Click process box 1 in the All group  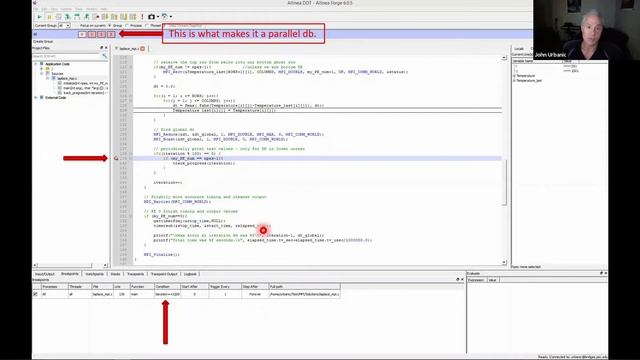click(92, 34)
